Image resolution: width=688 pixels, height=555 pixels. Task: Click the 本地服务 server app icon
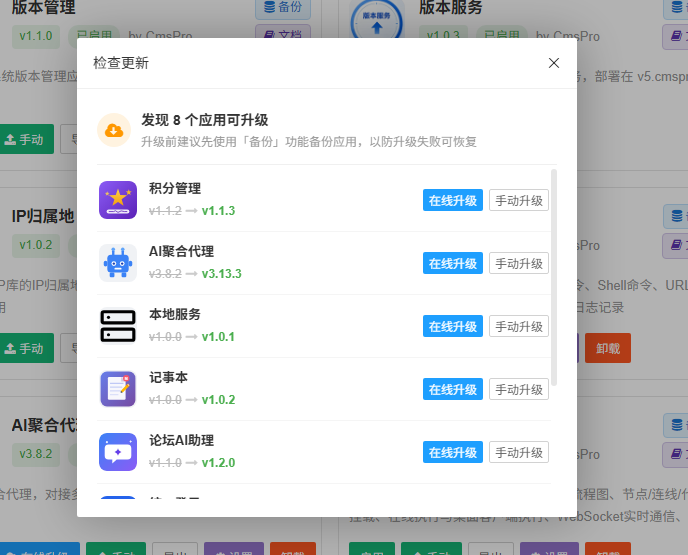coord(118,326)
